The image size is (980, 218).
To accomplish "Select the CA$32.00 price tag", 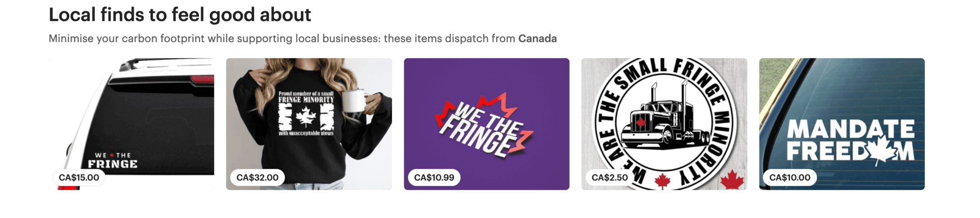I will point(257,178).
